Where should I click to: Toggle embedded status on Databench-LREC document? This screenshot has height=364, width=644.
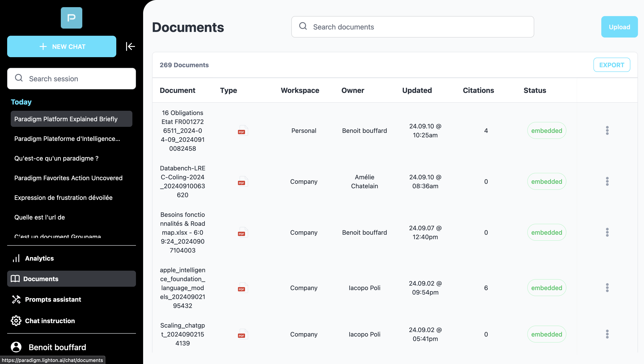(x=546, y=181)
